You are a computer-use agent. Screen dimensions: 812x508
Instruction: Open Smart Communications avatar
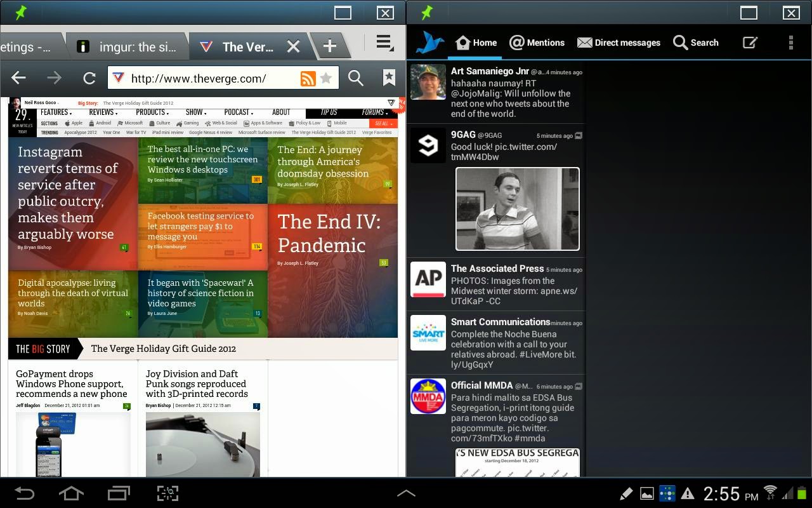point(428,332)
